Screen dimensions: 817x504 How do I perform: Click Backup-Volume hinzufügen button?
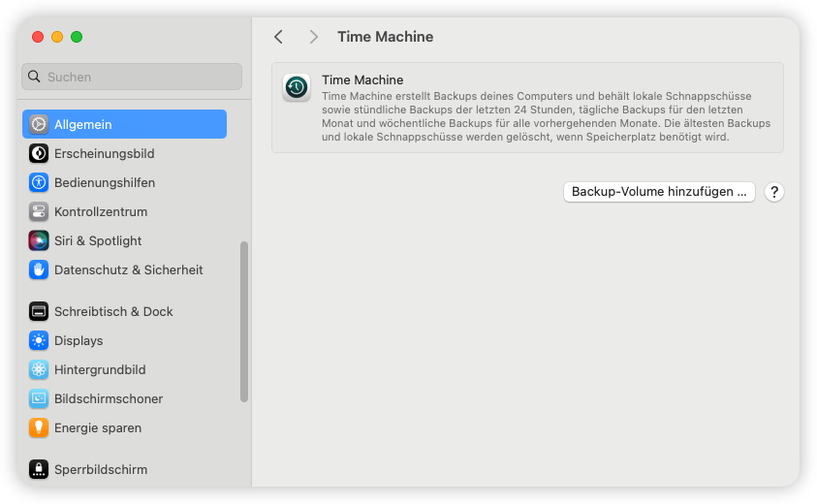pos(659,192)
